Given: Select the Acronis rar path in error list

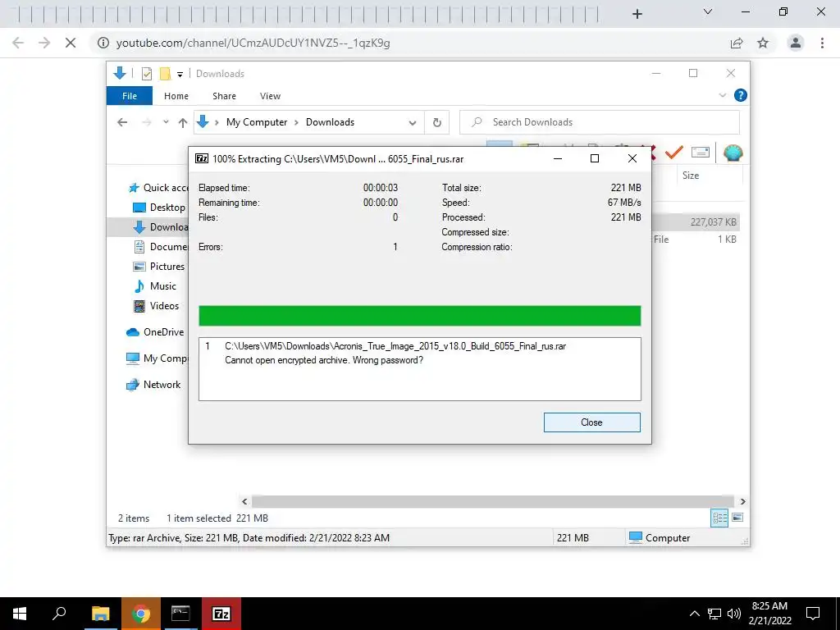Looking at the screenshot, I should coord(395,346).
